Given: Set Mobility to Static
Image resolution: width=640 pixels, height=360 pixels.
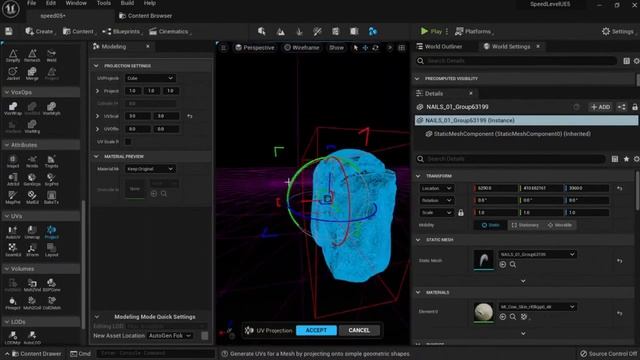Looking at the screenshot, I should click(490, 225).
